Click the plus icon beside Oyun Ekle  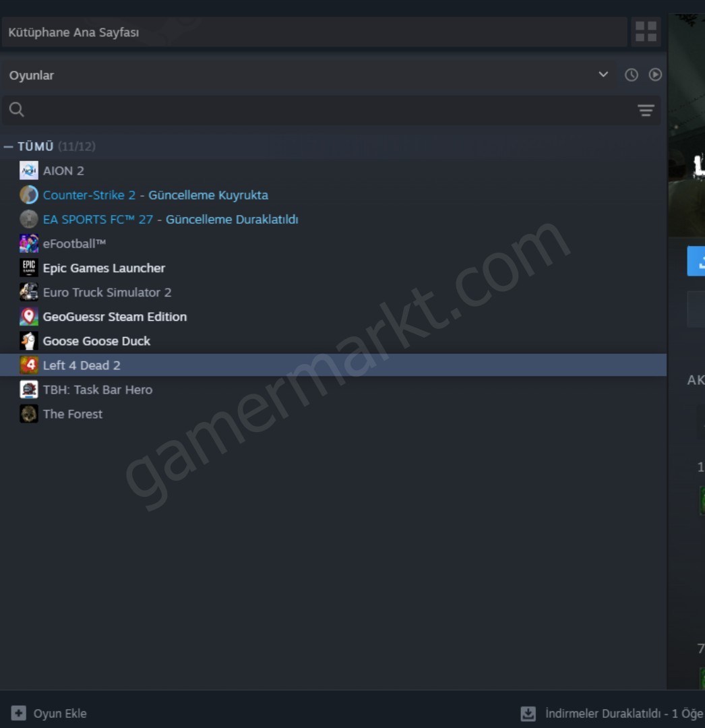[x=19, y=713]
